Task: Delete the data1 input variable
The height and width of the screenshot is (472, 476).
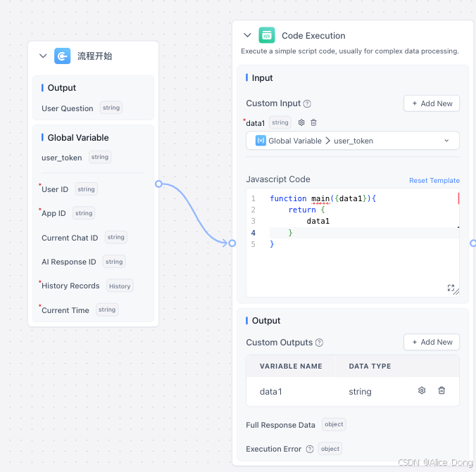Action: click(313, 122)
